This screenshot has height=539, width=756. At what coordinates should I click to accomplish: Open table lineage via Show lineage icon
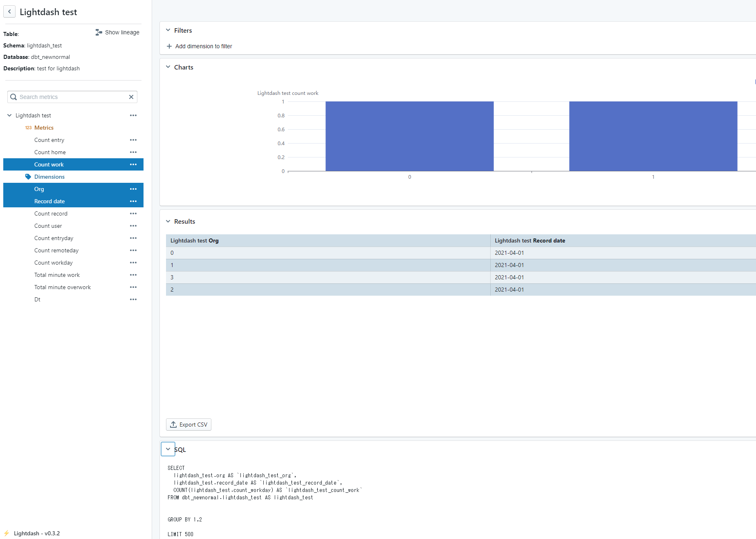pyautogui.click(x=98, y=32)
